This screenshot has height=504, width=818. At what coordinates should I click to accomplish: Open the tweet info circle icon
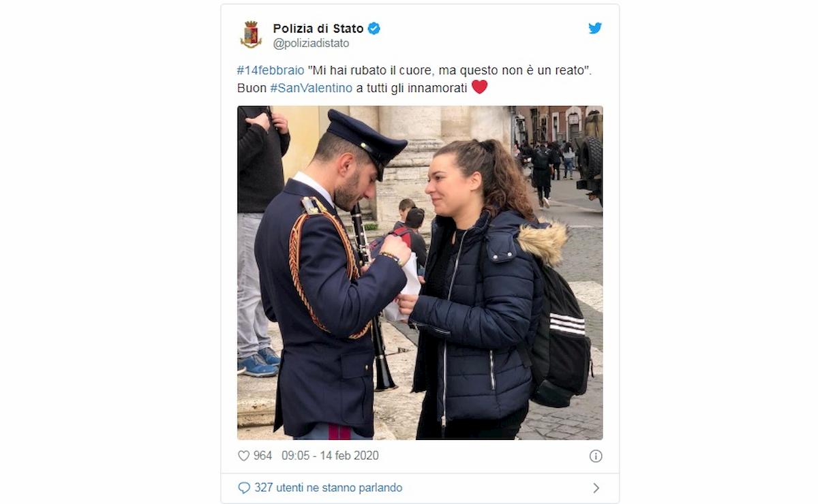click(596, 456)
